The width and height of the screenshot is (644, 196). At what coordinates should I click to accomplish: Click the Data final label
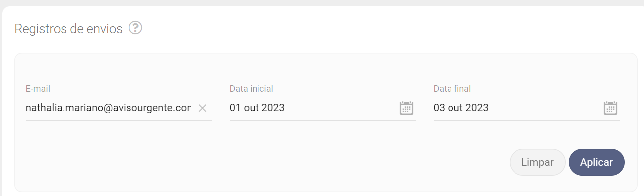coord(452,89)
